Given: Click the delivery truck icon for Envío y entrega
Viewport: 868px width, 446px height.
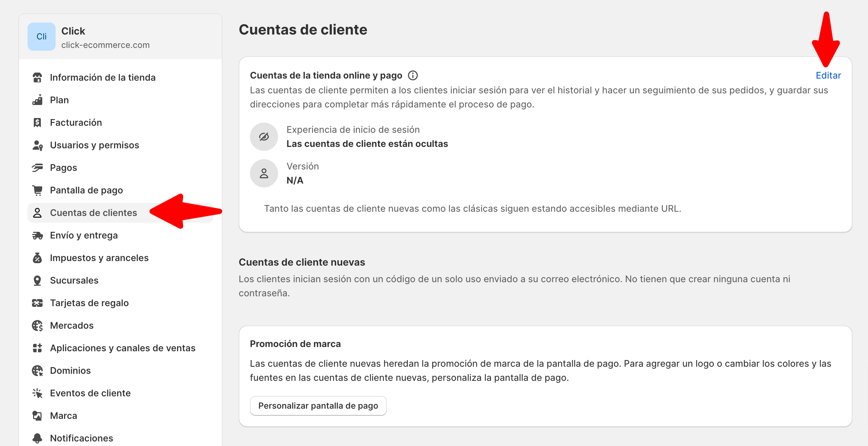Looking at the screenshot, I should tap(37, 235).
